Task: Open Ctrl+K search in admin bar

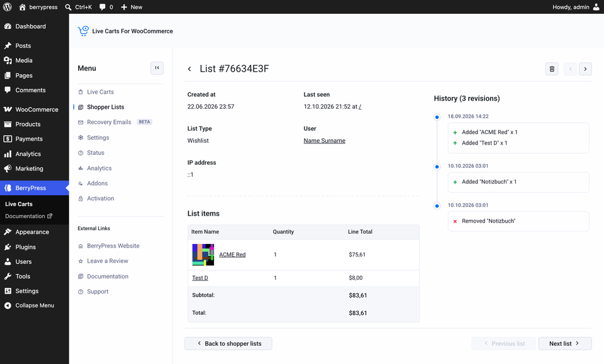Action: pyautogui.click(x=79, y=7)
